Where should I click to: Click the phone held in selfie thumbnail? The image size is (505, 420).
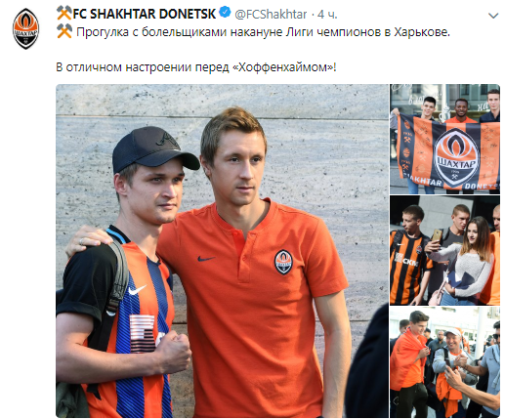click(x=437, y=235)
